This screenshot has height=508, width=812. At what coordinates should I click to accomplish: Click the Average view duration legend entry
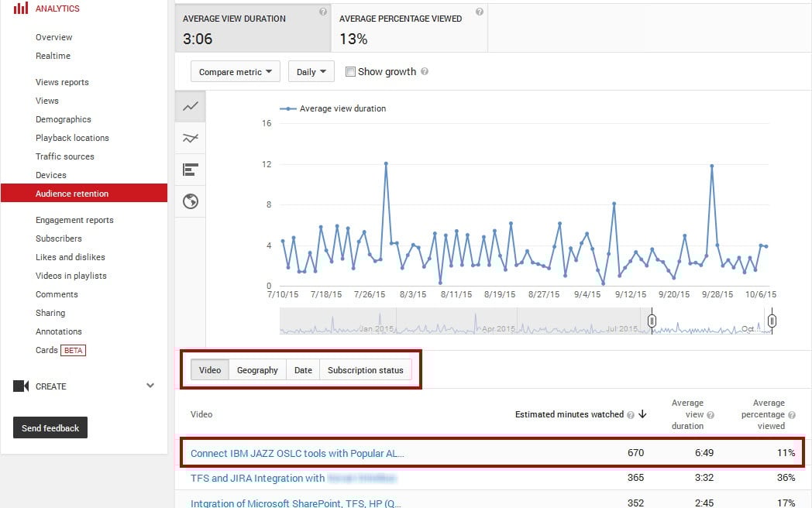pyautogui.click(x=333, y=108)
